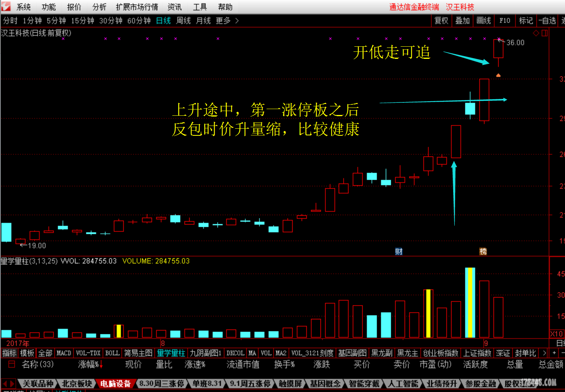Open the 指标 indicator selector
This screenshot has height=392, width=565.
(x=9, y=353)
